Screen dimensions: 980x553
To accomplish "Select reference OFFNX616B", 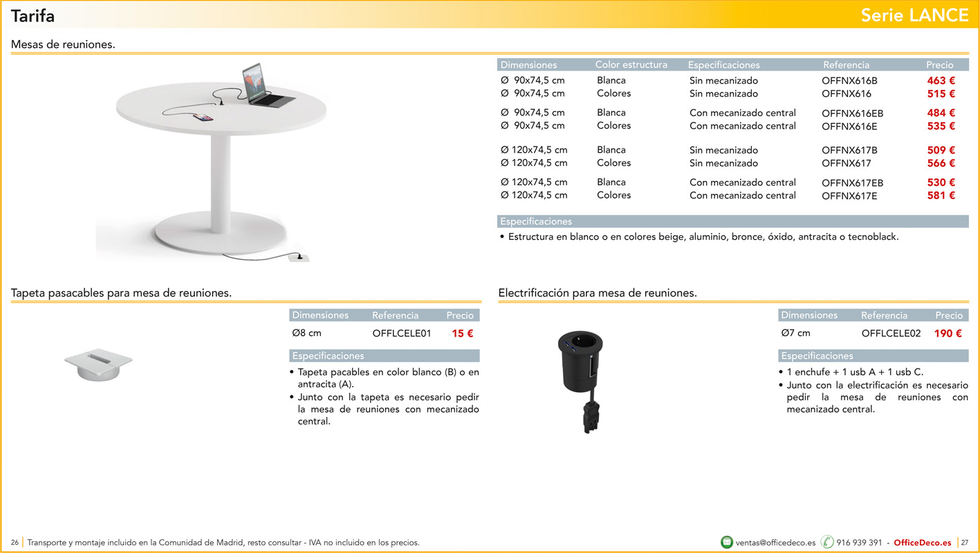I will coord(849,81).
